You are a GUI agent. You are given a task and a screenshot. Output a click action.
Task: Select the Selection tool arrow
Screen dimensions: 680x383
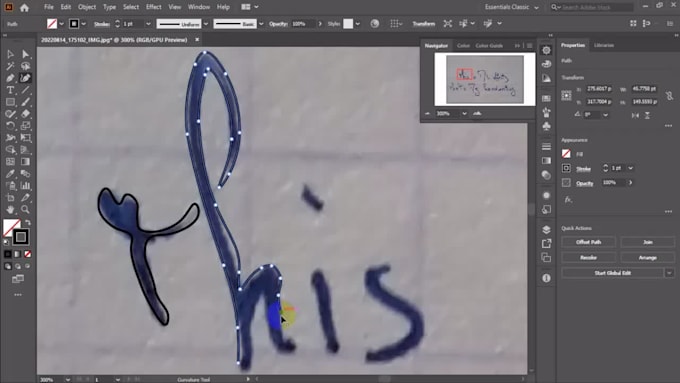pyautogui.click(x=10, y=54)
